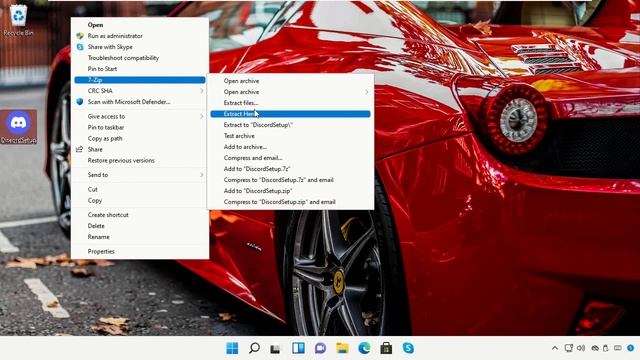Choose Share with Skype
This screenshot has height=360, width=640.
pos(140,47)
